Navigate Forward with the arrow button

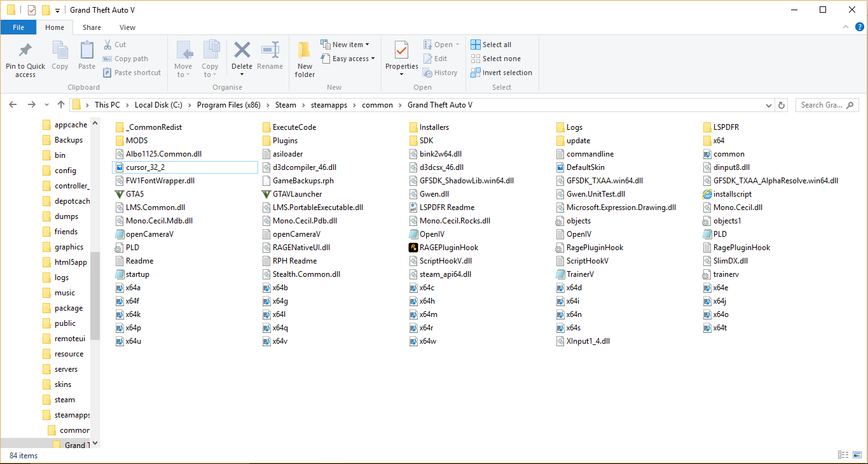[x=31, y=104]
